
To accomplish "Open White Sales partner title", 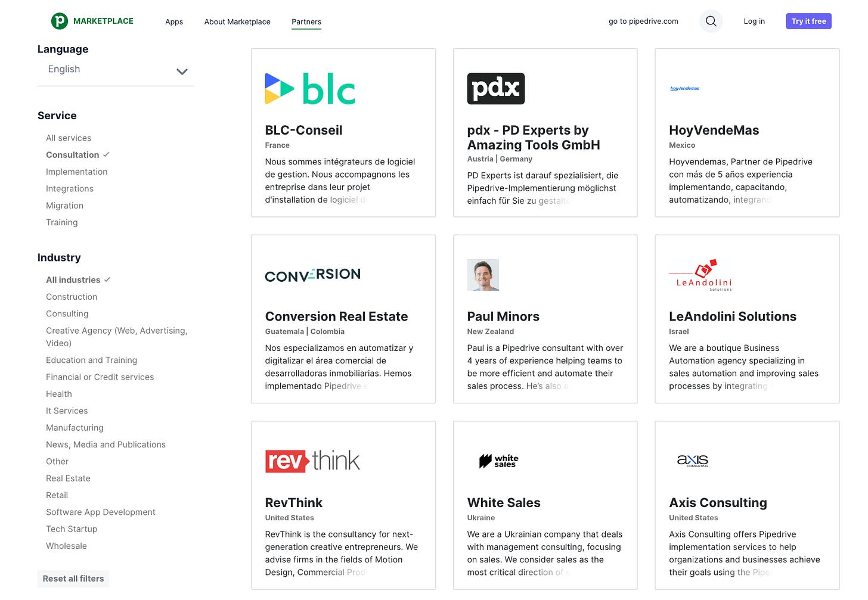I will click(x=504, y=503).
